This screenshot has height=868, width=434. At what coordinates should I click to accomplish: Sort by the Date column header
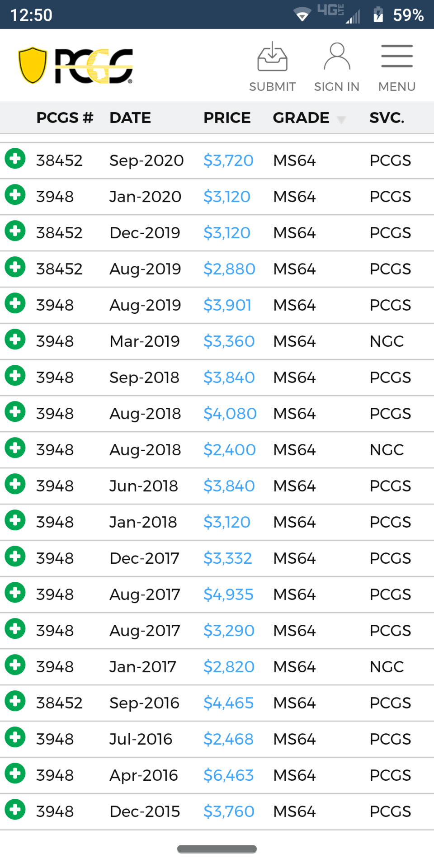click(x=130, y=118)
